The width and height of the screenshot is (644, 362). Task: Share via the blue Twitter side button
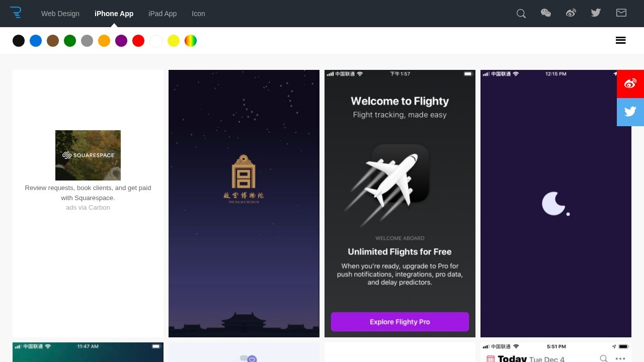(x=630, y=112)
